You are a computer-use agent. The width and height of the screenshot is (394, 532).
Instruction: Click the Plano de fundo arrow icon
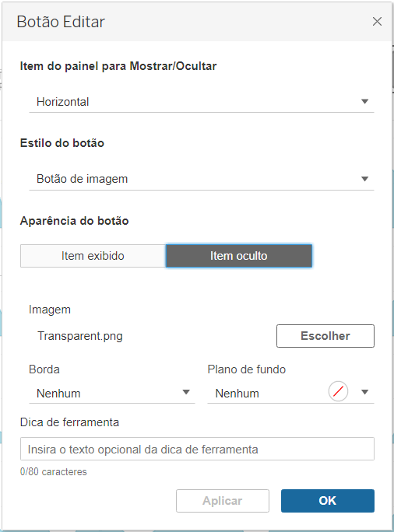pyautogui.click(x=364, y=392)
